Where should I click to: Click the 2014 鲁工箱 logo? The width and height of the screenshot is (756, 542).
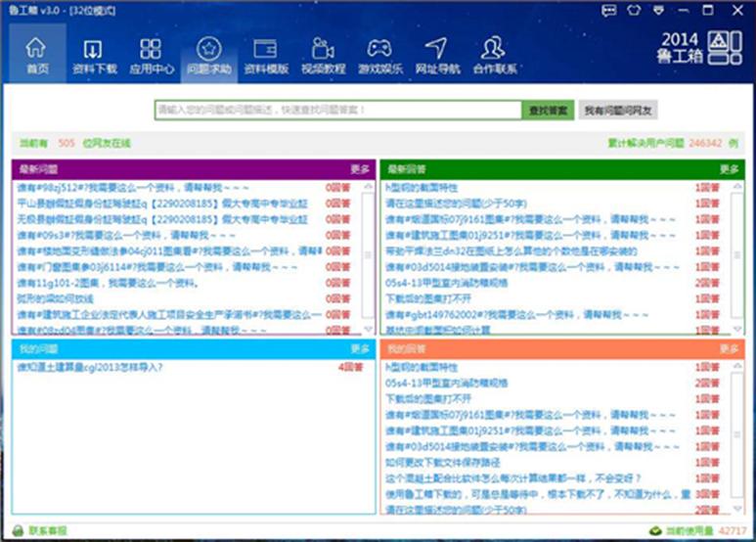[x=699, y=48]
